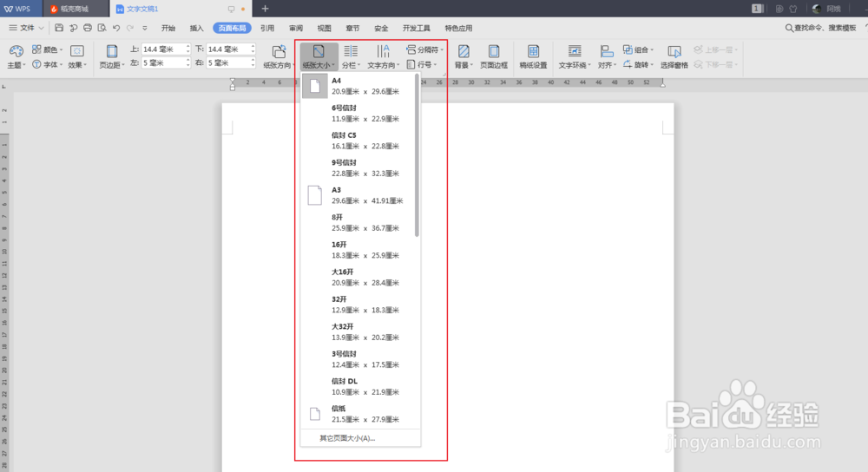Screen dimensions: 868x472
Task: Choose 大16开 paper size
Action: [358, 278]
